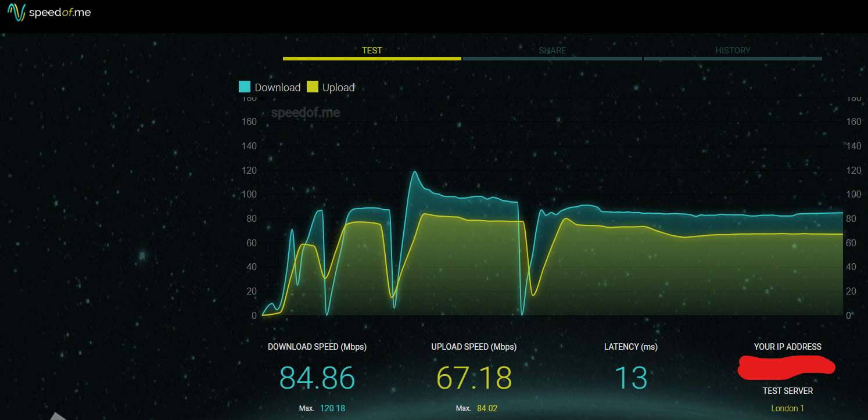The height and width of the screenshot is (420, 868).
Task: Toggle Upload series via legend label
Action: (x=338, y=88)
